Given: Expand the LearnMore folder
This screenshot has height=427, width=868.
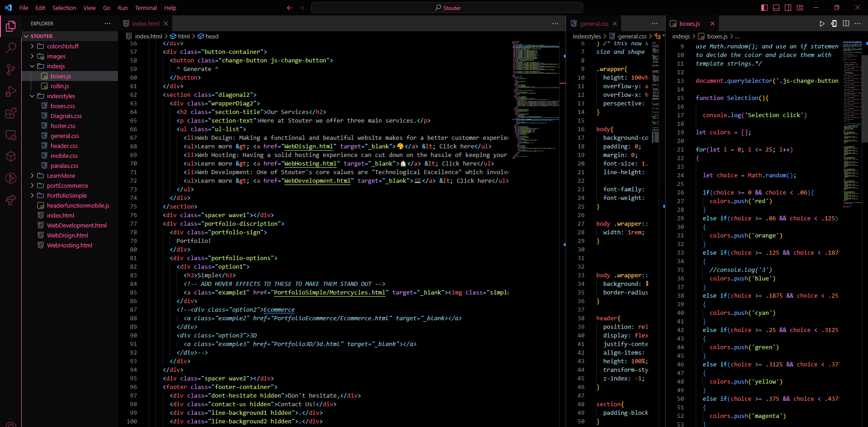Looking at the screenshot, I should tap(61, 176).
